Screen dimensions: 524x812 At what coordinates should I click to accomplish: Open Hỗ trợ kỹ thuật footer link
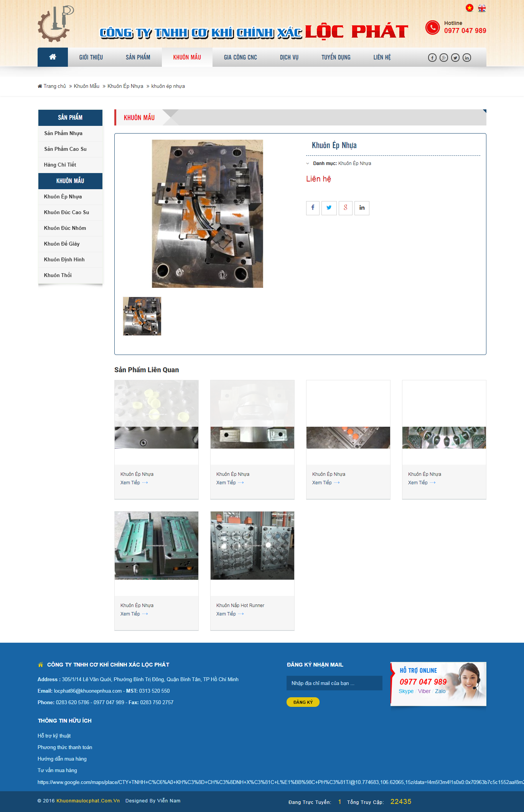coord(54,736)
